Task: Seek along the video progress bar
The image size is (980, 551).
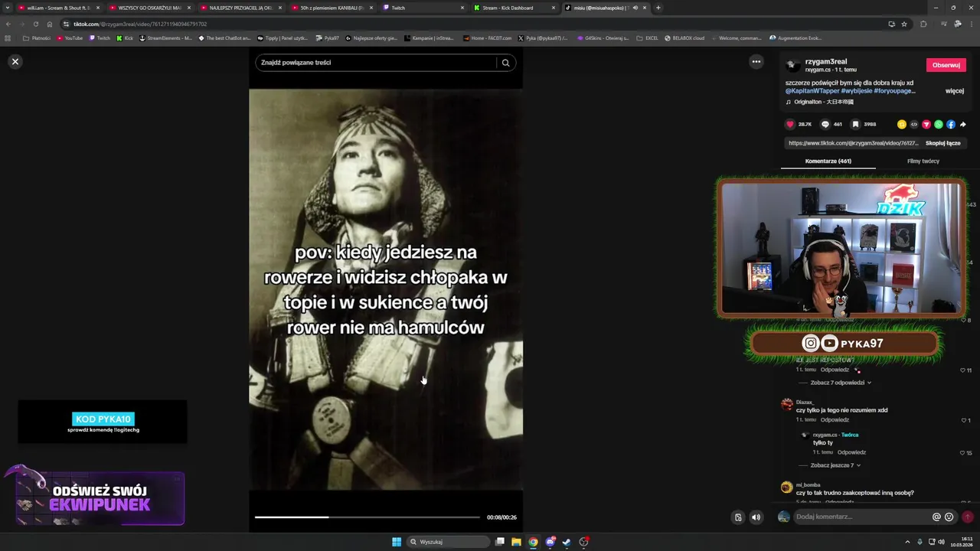Action: (367, 517)
